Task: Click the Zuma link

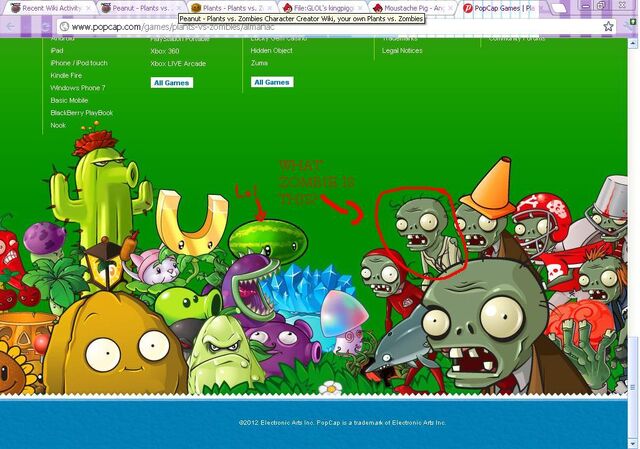Action: coord(259,63)
